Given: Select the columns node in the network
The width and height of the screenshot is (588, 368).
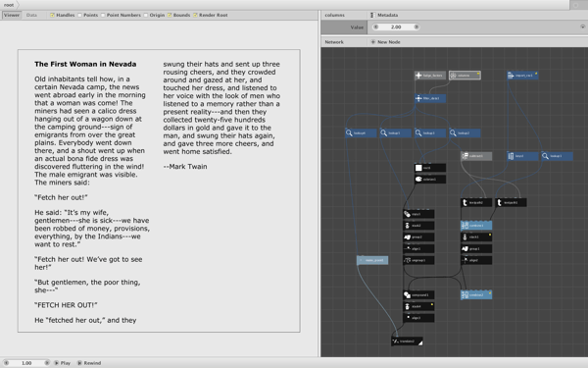Looking at the screenshot, I should click(465, 76).
